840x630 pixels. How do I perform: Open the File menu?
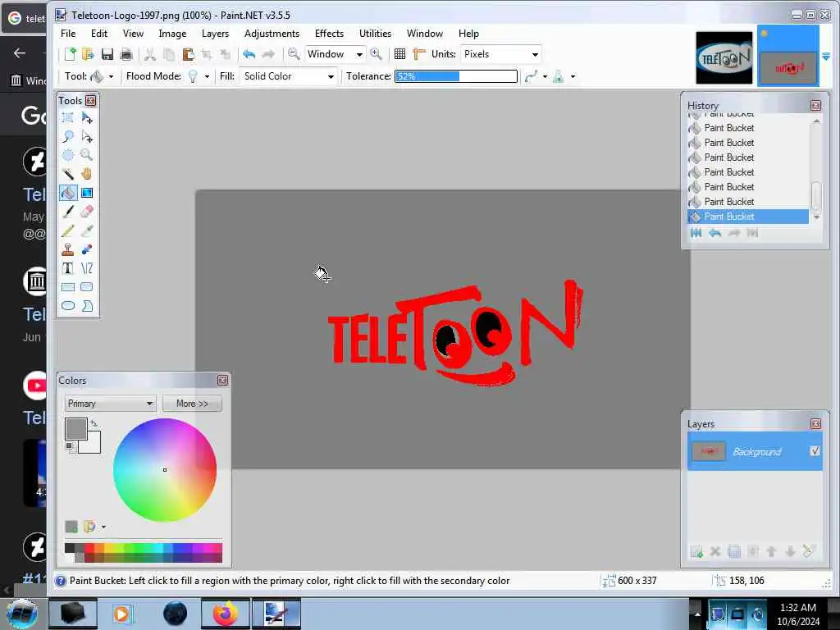tap(68, 33)
